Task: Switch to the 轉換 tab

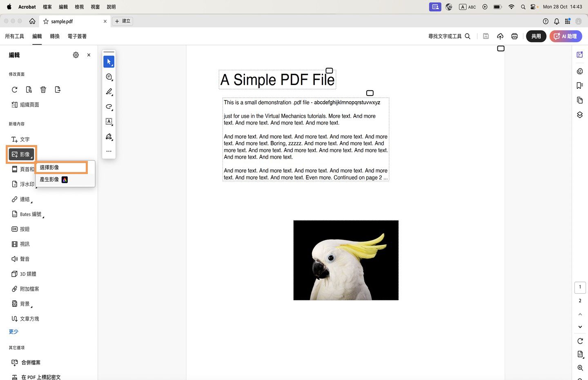Action: point(54,36)
